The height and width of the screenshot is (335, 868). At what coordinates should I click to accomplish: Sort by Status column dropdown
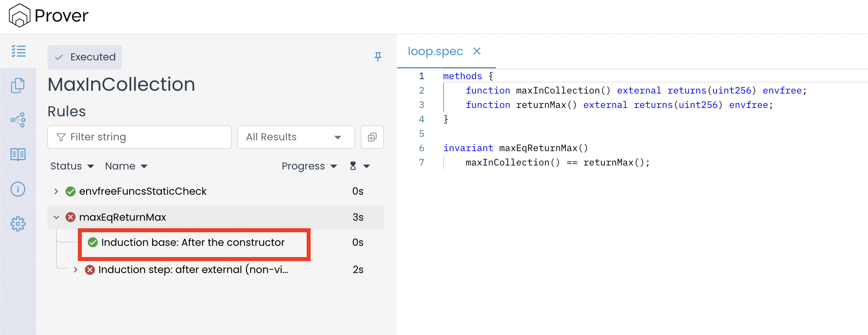[x=72, y=166]
